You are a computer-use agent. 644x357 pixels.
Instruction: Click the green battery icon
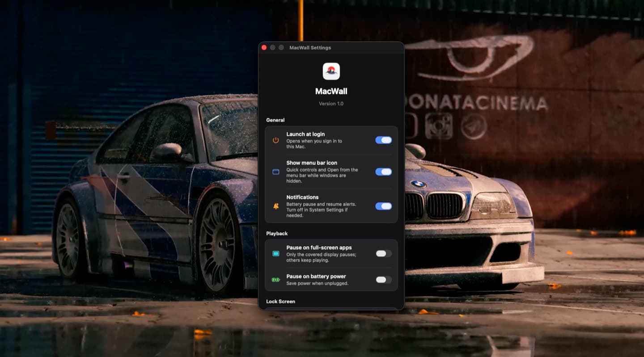(276, 280)
